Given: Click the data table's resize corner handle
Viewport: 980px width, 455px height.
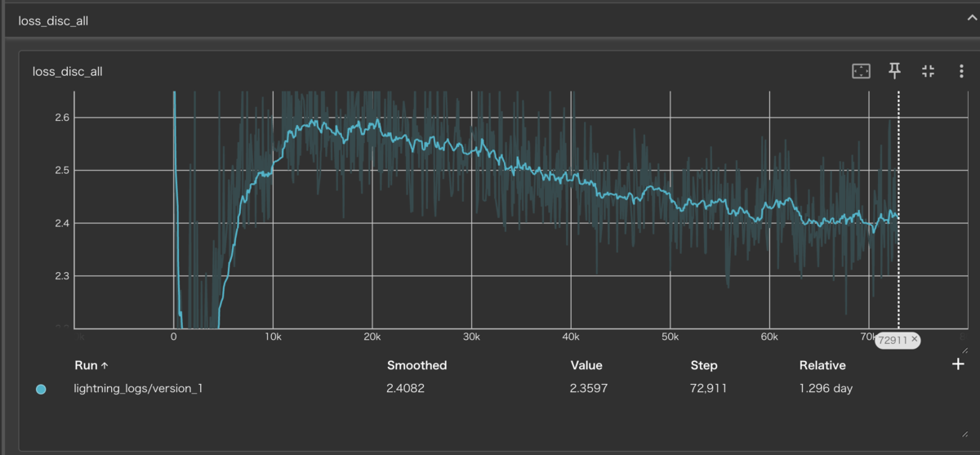Looking at the screenshot, I should [x=964, y=435].
